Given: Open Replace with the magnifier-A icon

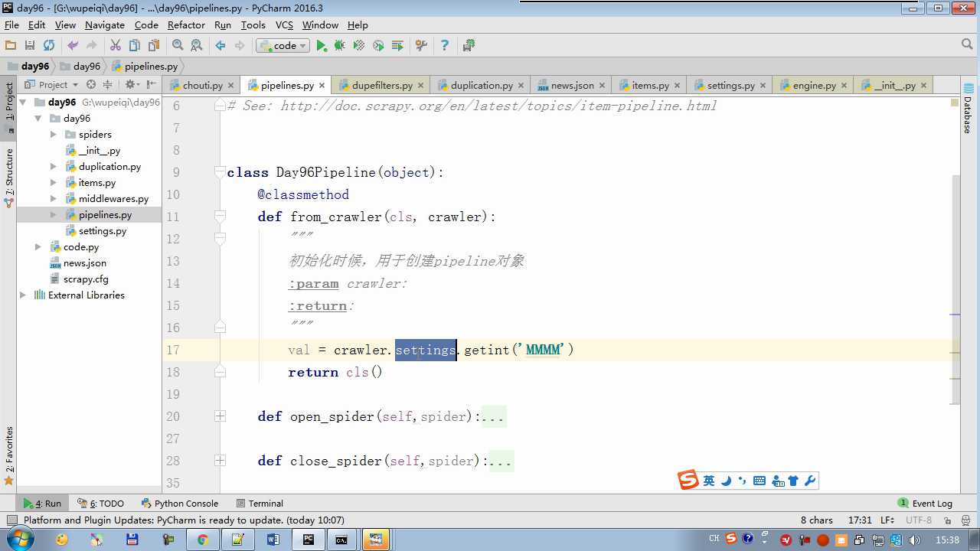Looking at the screenshot, I should click(x=197, y=46).
